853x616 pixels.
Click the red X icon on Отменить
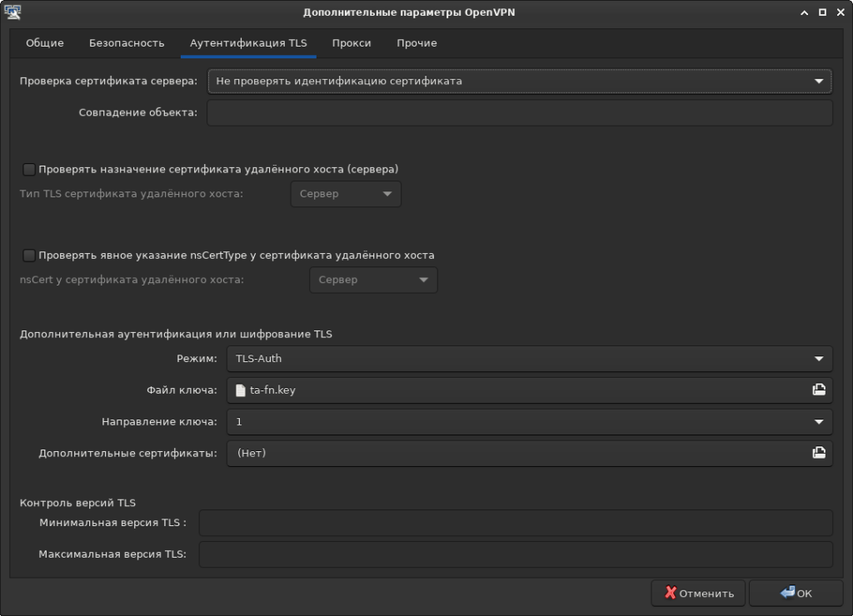click(x=669, y=593)
